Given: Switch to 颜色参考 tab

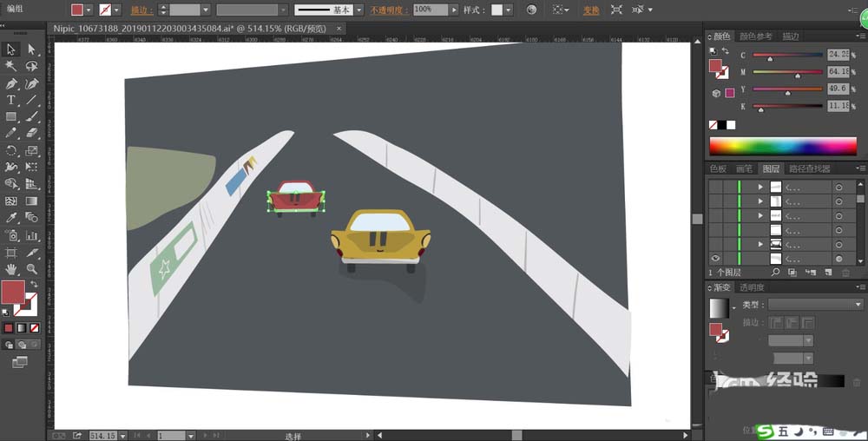Looking at the screenshot, I should (x=756, y=36).
